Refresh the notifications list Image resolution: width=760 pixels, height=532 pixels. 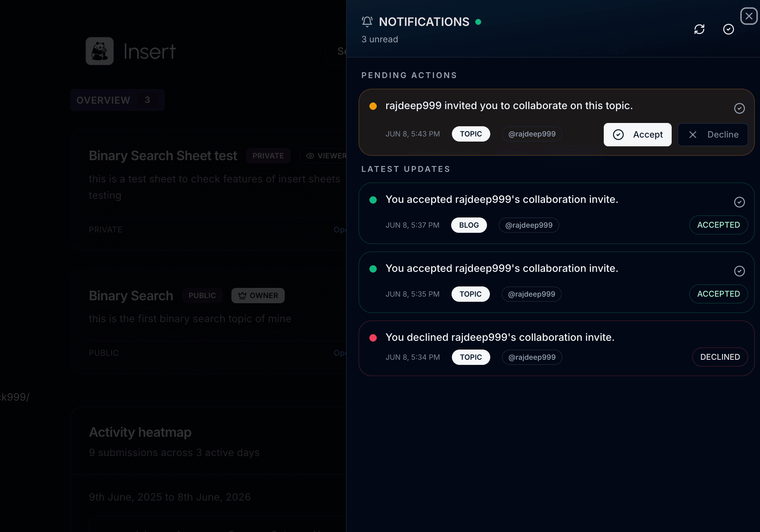699,29
